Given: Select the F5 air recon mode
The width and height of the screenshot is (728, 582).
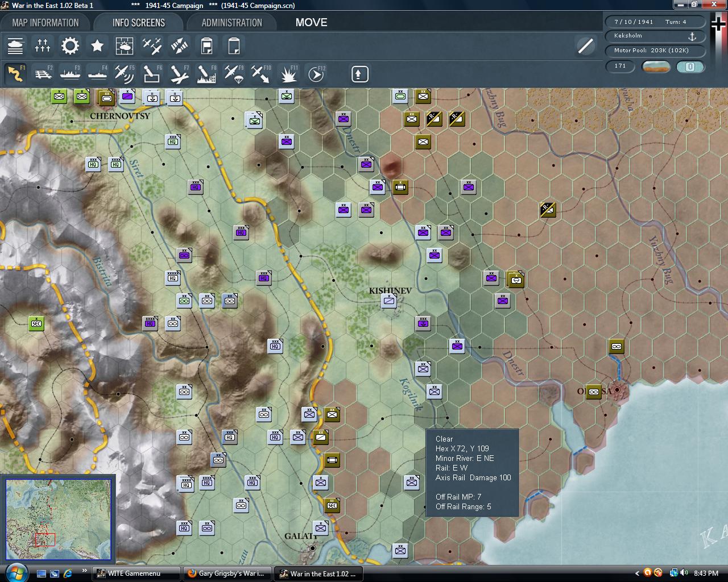Looking at the screenshot, I should coord(125,74).
